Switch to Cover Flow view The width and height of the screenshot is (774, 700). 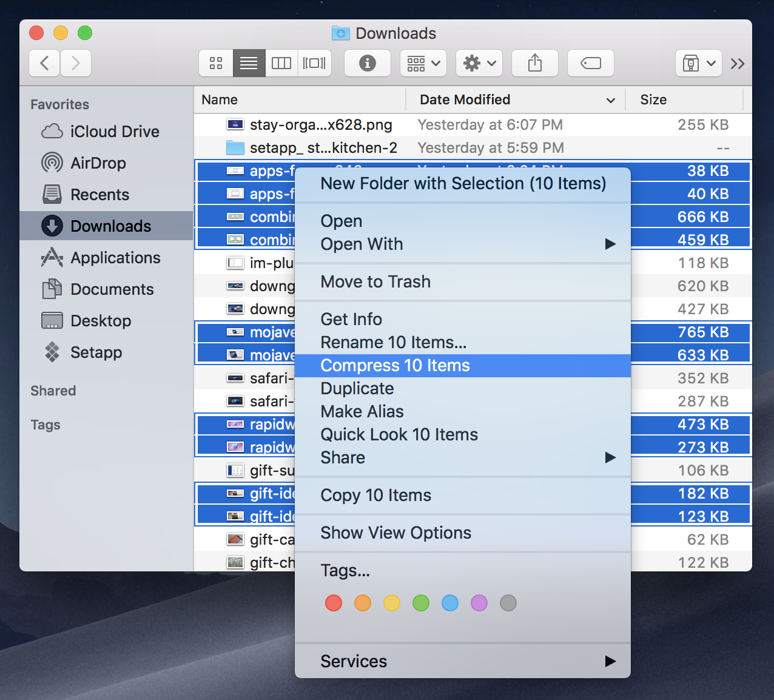tap(314, 63)
